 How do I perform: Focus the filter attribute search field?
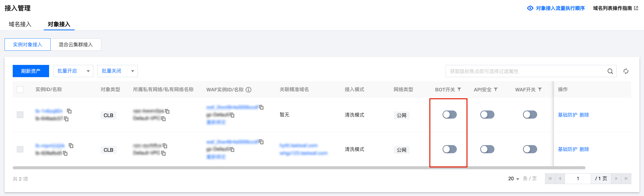(x=526, y=71)
